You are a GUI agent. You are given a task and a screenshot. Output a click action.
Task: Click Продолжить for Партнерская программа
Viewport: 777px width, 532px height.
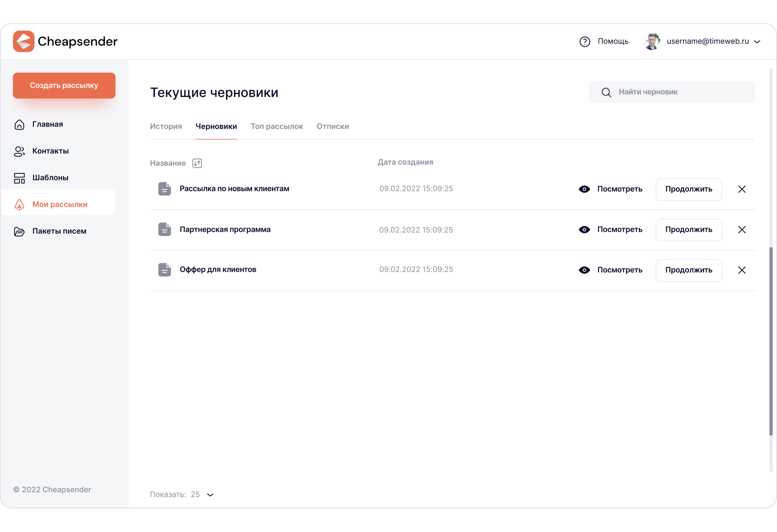coord(689,230)
